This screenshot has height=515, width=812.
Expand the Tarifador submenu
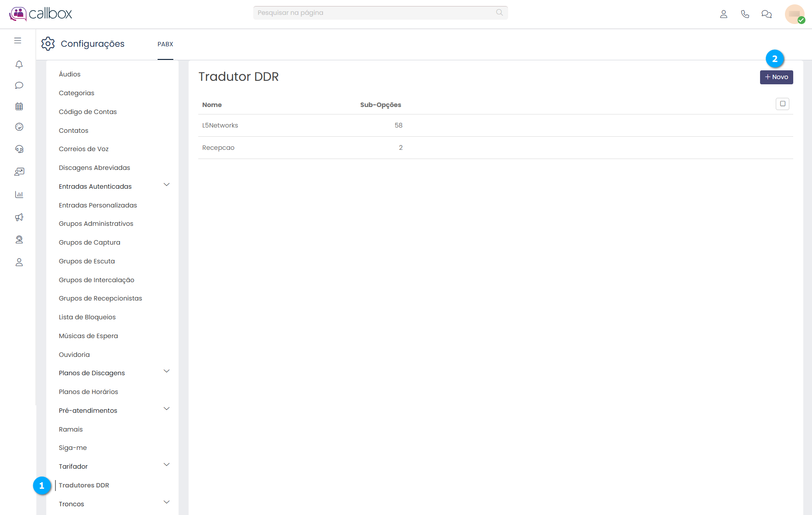point(166,465)
